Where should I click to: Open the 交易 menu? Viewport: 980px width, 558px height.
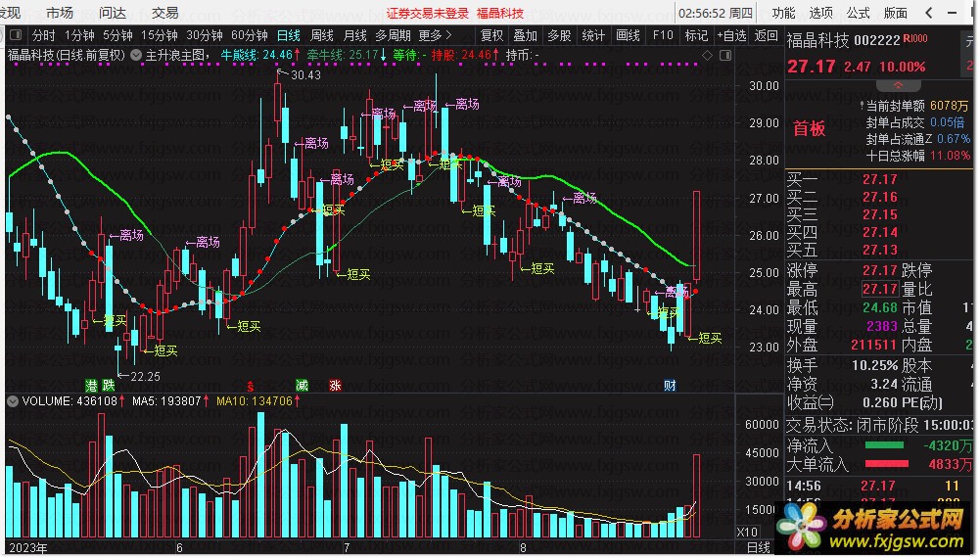(165, 13)
